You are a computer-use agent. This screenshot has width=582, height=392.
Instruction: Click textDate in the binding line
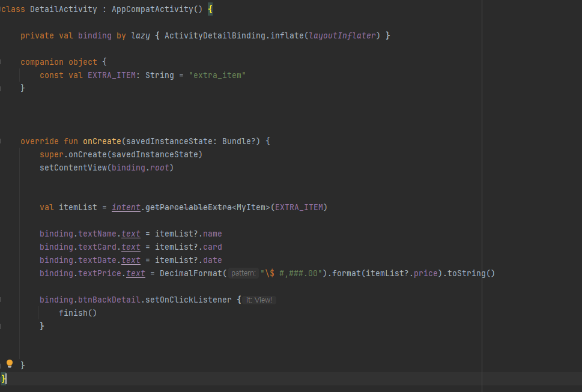[97, 260]
